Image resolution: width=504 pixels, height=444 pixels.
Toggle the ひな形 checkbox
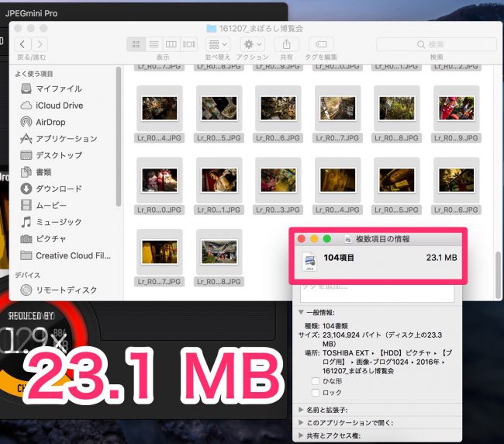(316, 381)
